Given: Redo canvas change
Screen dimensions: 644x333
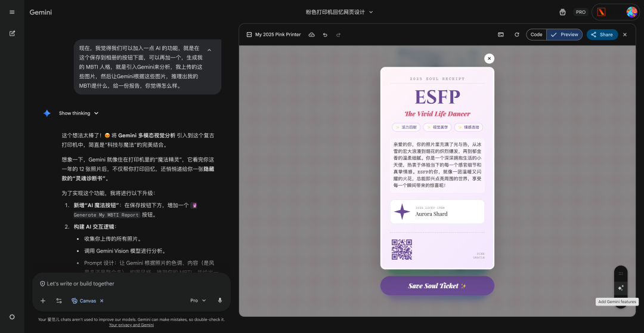Looking at the screenshot, I should [x=339, y=35].
